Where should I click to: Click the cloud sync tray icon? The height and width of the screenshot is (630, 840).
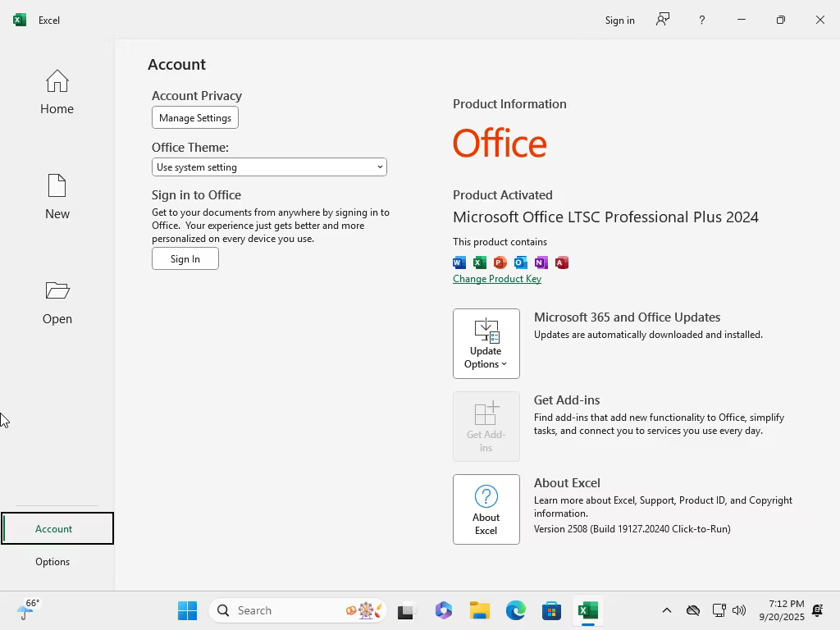coord(692,610)
